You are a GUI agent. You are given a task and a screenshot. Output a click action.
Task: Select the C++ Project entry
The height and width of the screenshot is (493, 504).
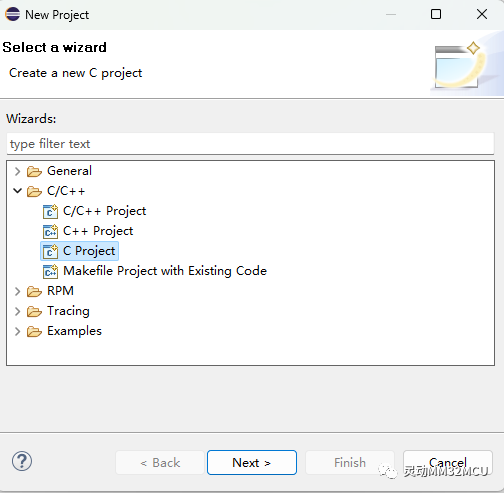98,231
